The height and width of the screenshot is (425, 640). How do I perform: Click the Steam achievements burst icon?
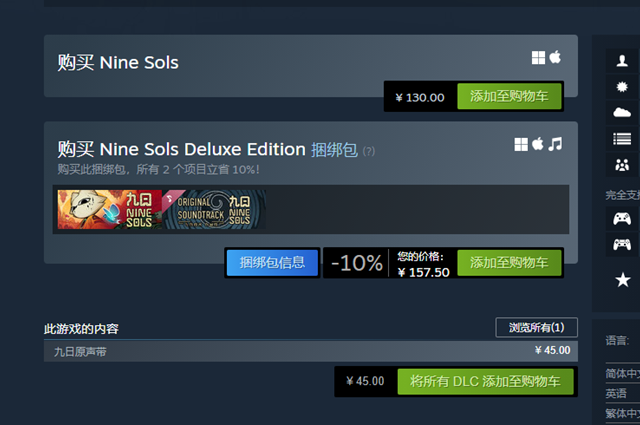[622, 86]
